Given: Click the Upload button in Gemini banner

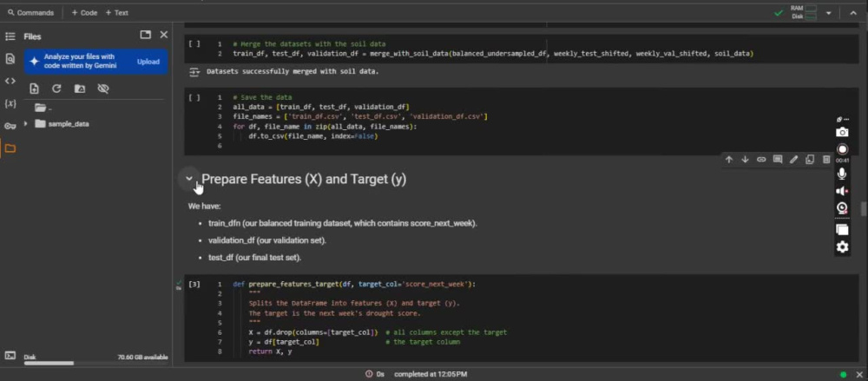Looking at the screenshot, I should coord(148,62).
